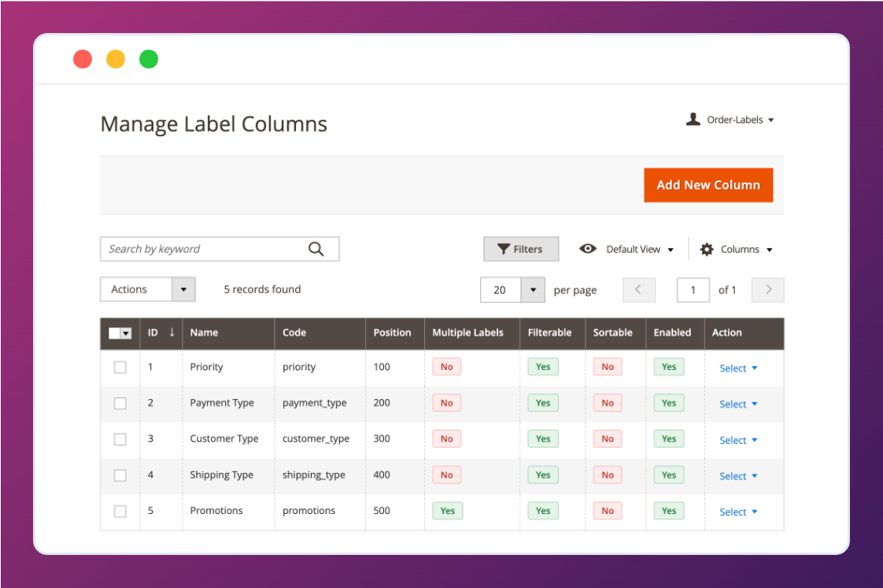The width and height of the screenshot is (883, 588).
Task: Go to previous page arrow
Action: pyautogui.click(x=638, y=290)
